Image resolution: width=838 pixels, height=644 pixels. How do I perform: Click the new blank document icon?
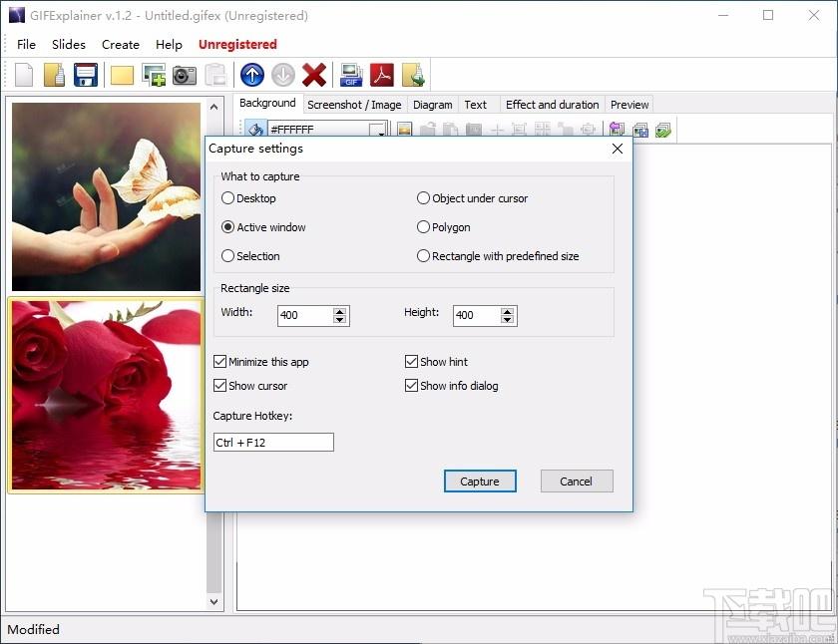(24, 75)
